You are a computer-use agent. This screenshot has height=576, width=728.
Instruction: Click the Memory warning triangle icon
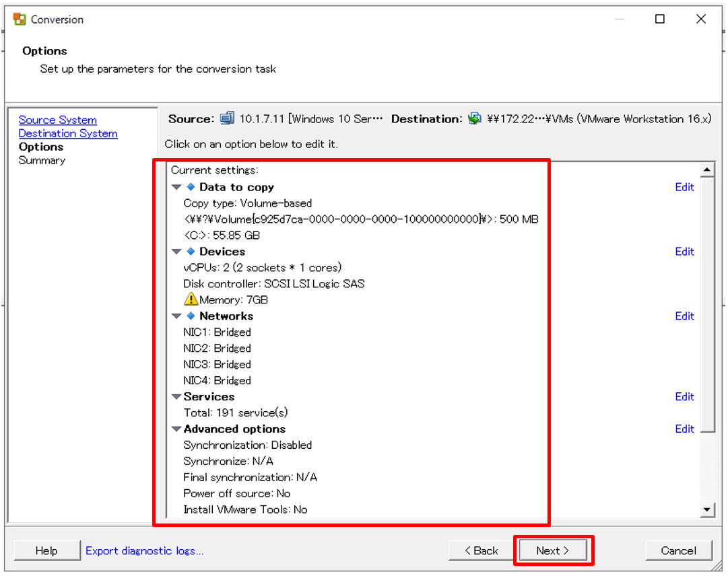[191, 299]
